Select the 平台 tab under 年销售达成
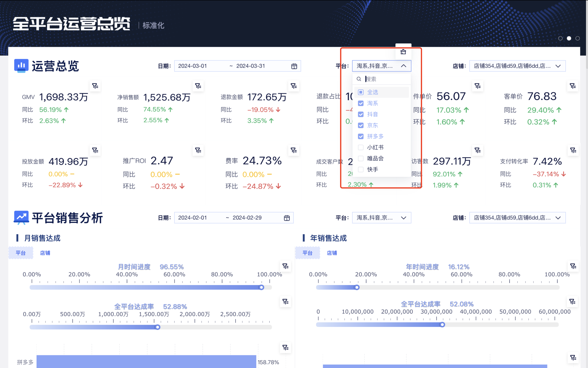588x368 pixels. 307,253
